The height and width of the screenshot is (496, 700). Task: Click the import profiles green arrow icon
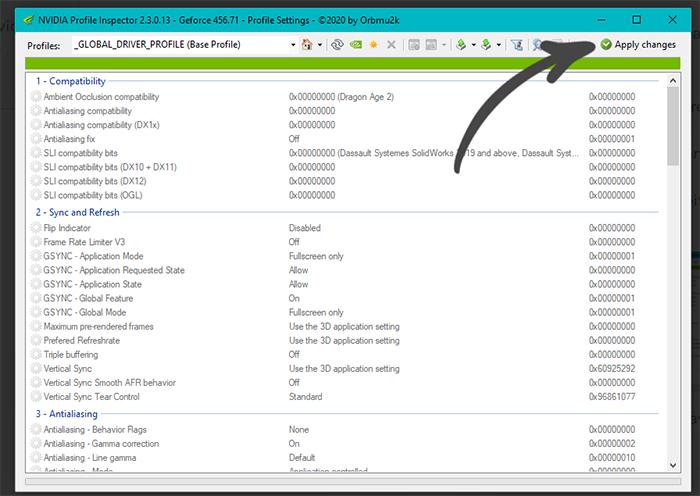pos(487,45)
